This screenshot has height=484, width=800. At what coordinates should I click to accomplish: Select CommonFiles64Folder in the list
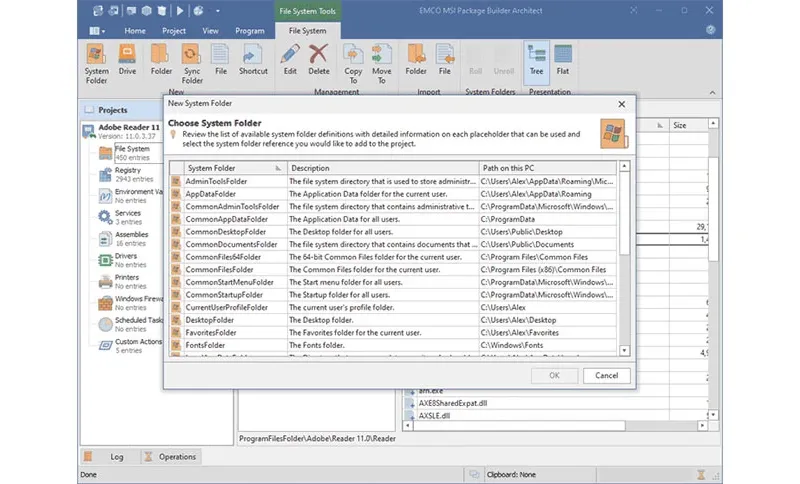pos(393,257)
